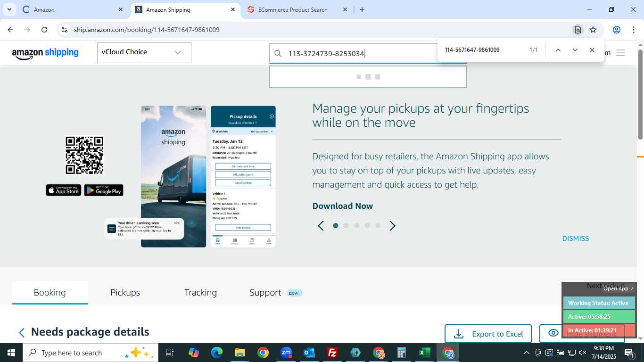Switch to the Amazon browser tab
Image resolution: width=644 pixels, height=362 pixels.
pyautogui.click(x=73, y=9)
